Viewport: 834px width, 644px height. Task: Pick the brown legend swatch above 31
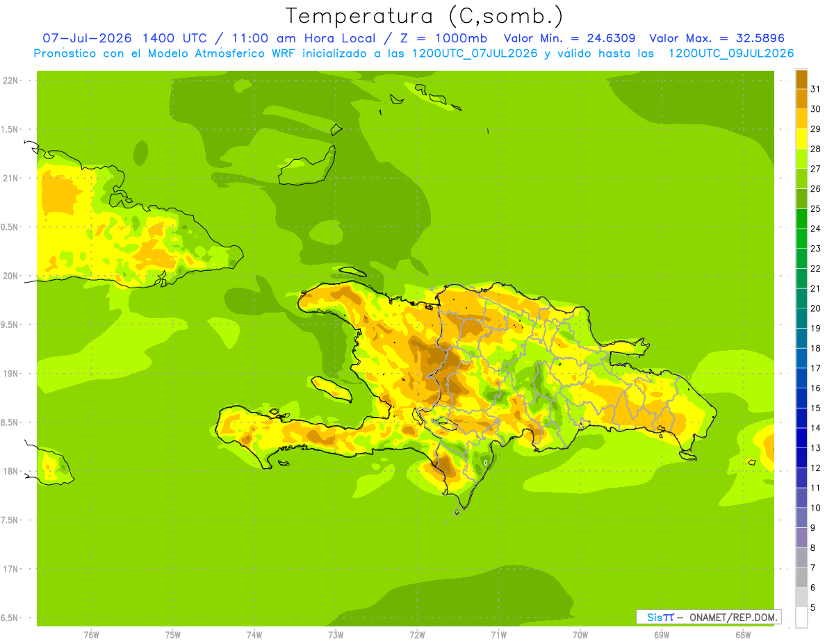click(x=801, y=79)
